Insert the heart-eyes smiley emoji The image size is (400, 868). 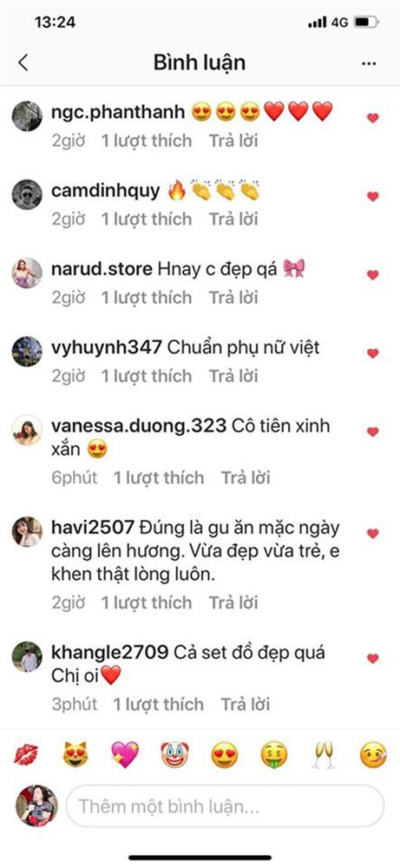[x=225, y=754]
